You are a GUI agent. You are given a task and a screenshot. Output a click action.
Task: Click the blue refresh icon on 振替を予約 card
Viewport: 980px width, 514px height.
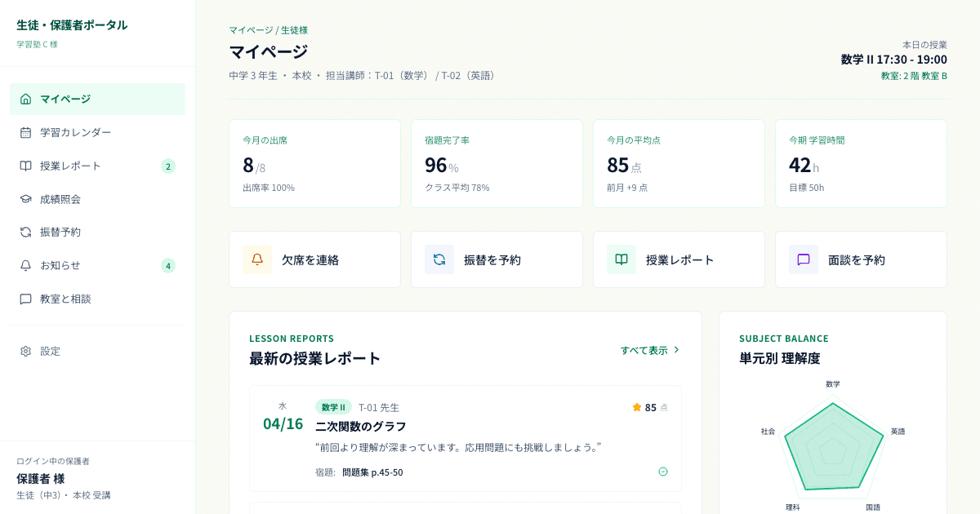point(439,259)
